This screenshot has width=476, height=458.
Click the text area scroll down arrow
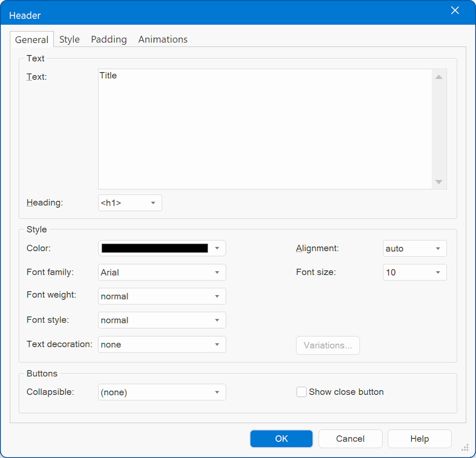tap(439, 182)
